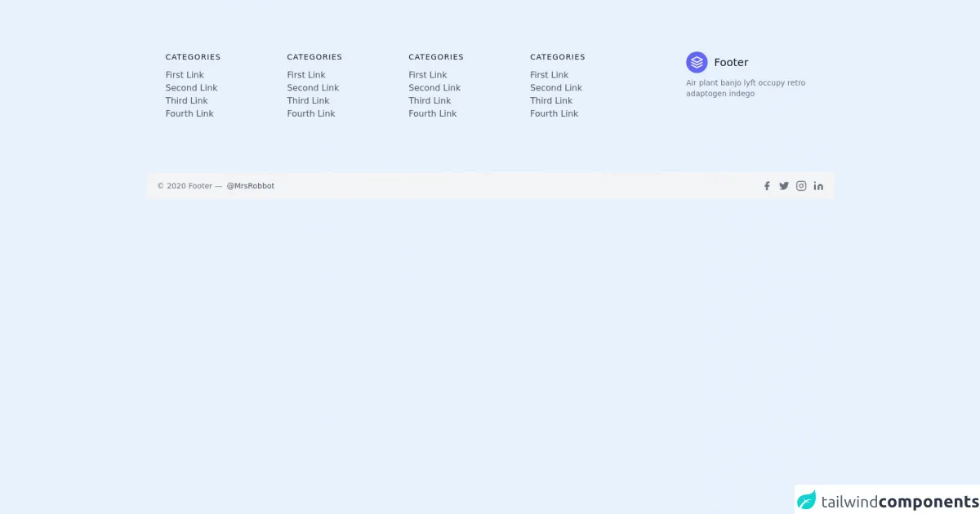This screenshot has height=514, width=980.
Task: Open the @MrsRobbot link
Action: coord(250,186)
